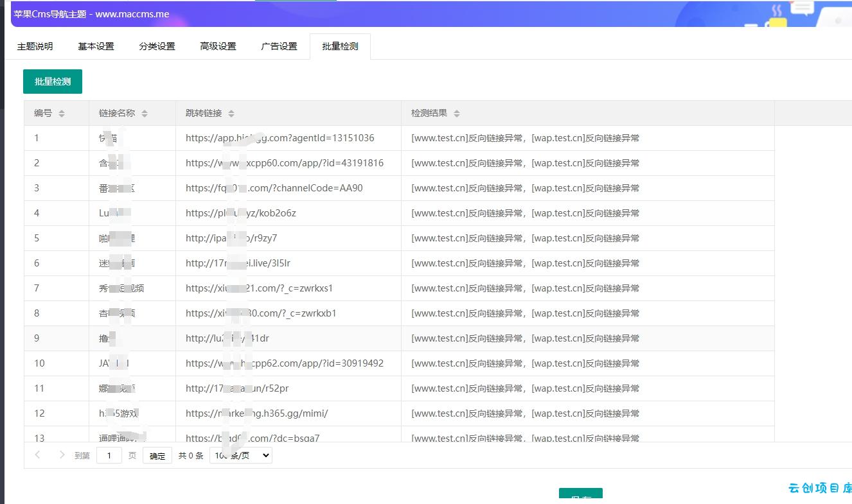Select link ending channelCode=AA90
Viewport: 852px width, 504px height.
(x=274, y=188)
